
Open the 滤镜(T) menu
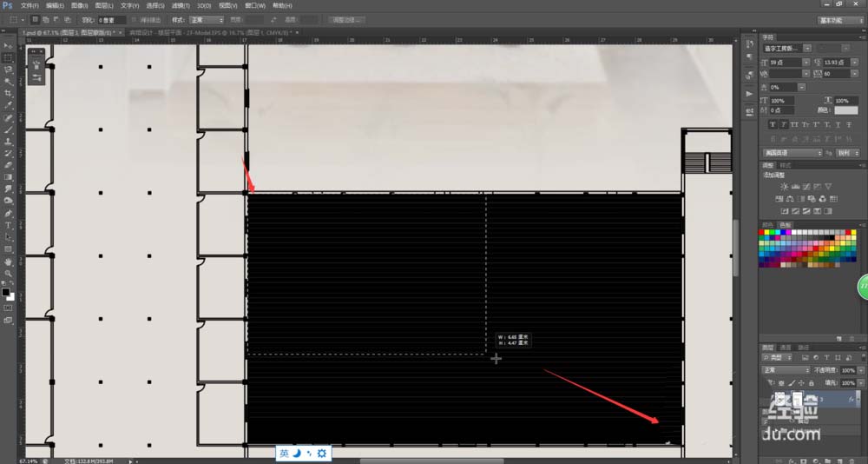click(x=181, y=5)
